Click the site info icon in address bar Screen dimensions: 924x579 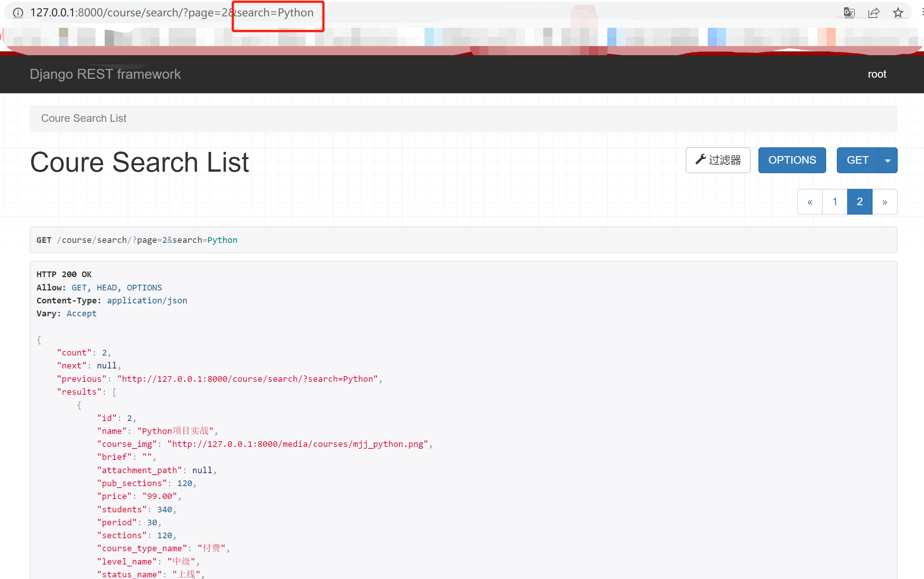click(x=18, y=13)
